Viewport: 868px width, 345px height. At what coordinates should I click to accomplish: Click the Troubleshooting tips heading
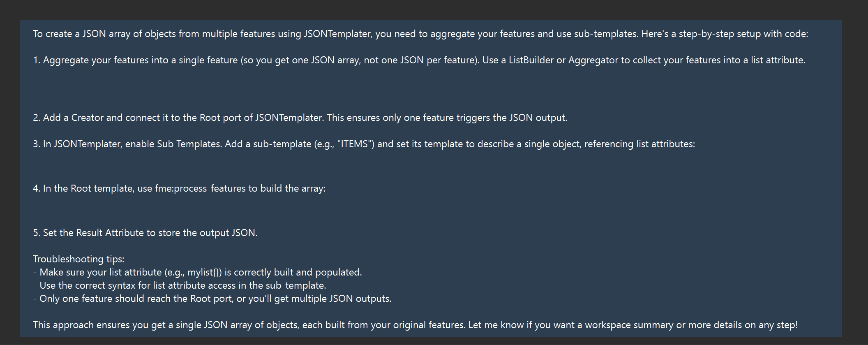tap(78, 259)
